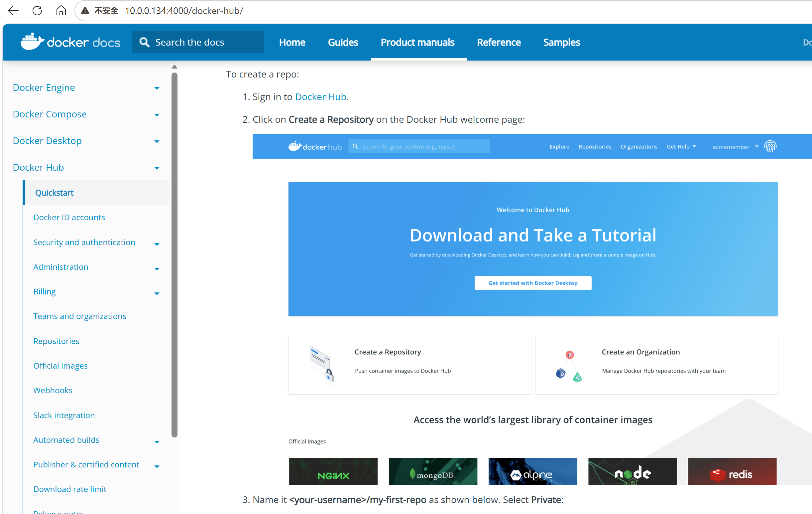The height and width of the screenshot is (514, 812).
Task: Click the NGINX image thumbnail
Action: pos(333,471)
